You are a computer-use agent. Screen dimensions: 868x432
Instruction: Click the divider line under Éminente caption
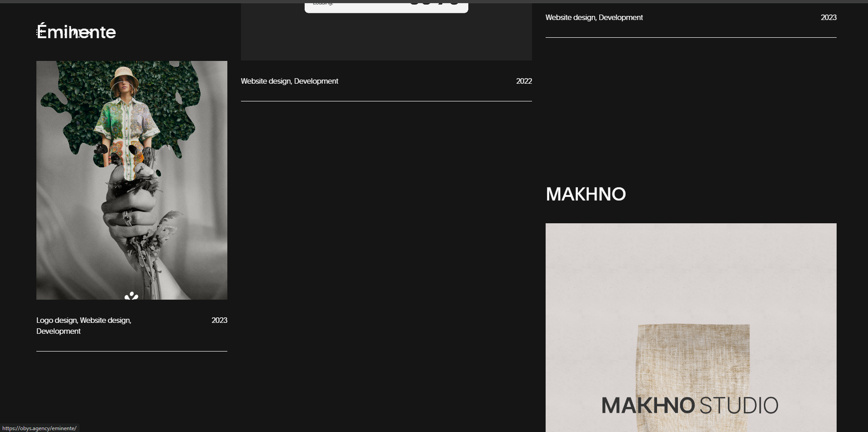pos(132,351)
